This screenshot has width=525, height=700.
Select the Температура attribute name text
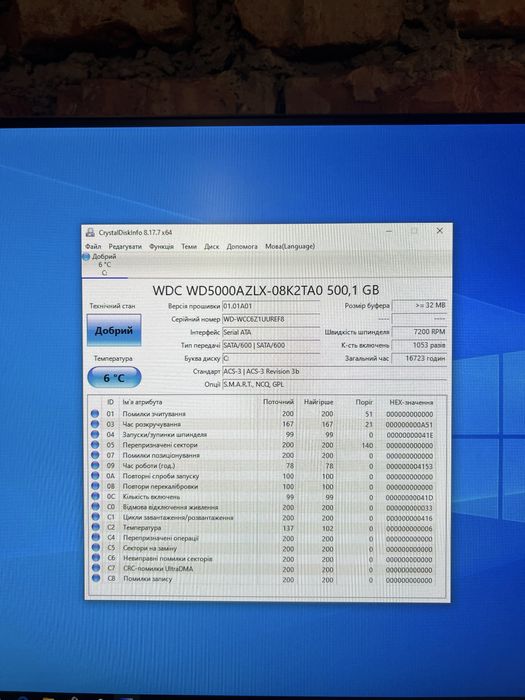pyautogui.click(x=142, y=528)
